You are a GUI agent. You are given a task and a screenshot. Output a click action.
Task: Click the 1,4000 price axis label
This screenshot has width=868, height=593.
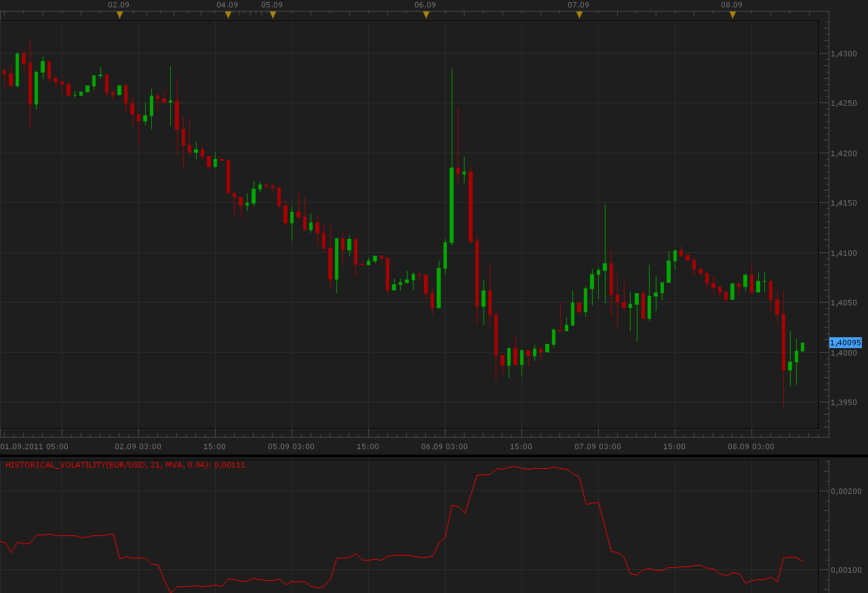click(844, 353)
